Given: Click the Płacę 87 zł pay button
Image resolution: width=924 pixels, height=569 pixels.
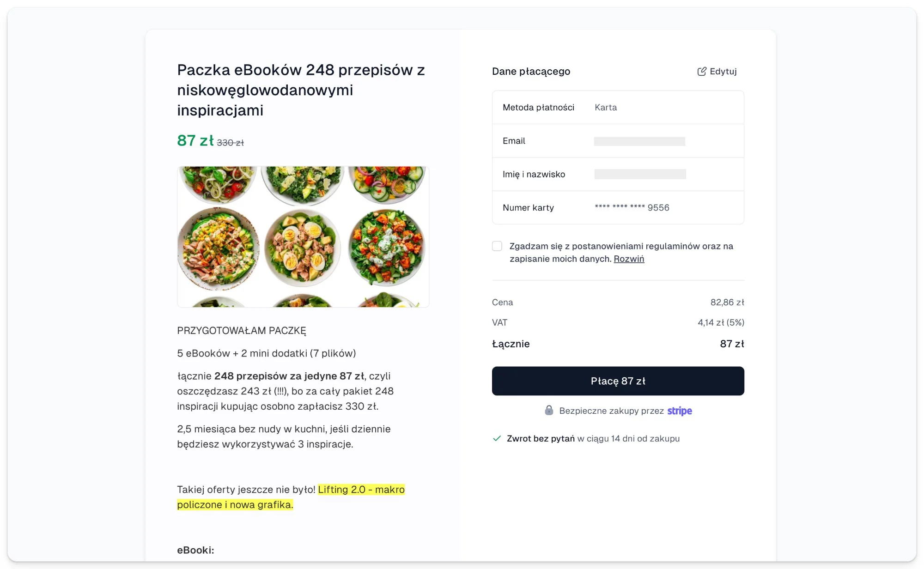Looking at the screenshot, I should (x=618, y=381).
